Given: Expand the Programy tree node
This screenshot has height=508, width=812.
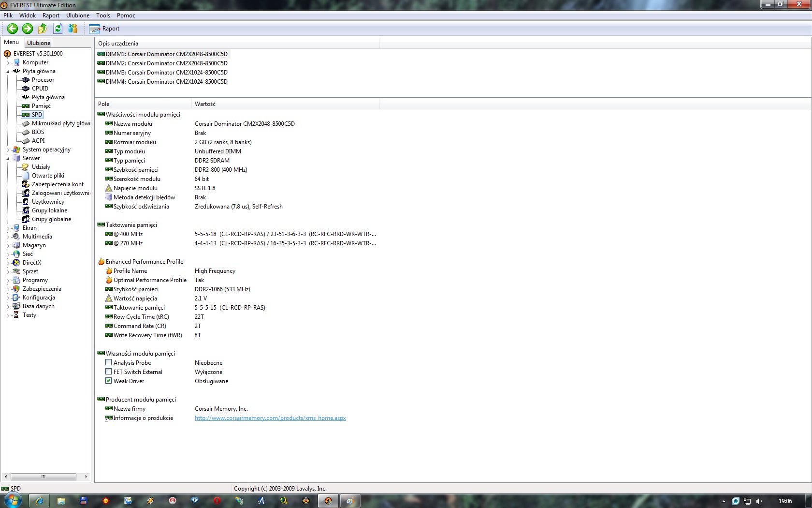Looking at the screenshot, I should coord(8,281).
